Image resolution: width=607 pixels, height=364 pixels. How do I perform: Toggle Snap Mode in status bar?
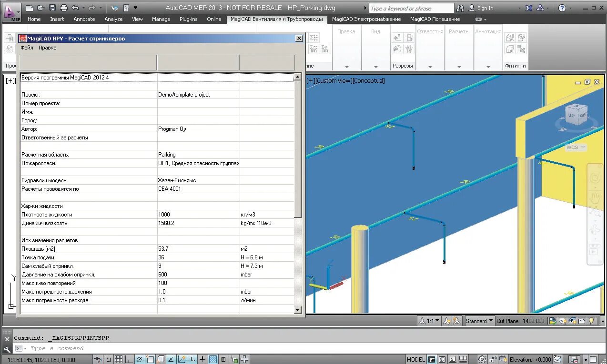(108, 359)
